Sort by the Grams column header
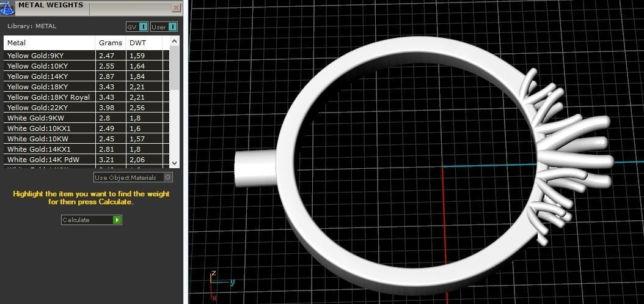 tap(111, 43)
